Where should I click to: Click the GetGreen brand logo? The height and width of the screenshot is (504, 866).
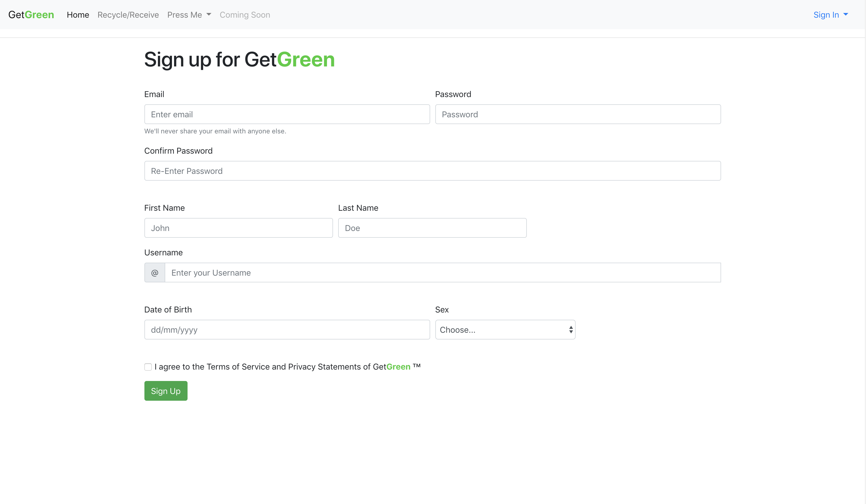(31, 15)
